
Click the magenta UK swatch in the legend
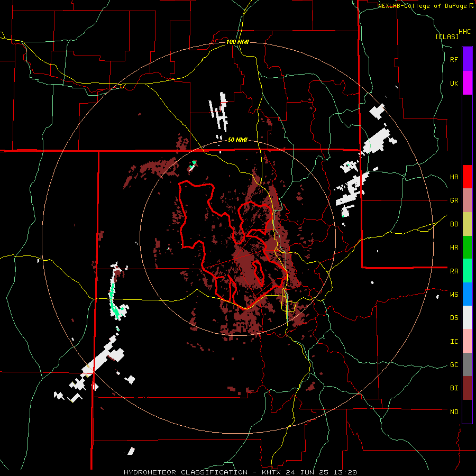[467, 83]
